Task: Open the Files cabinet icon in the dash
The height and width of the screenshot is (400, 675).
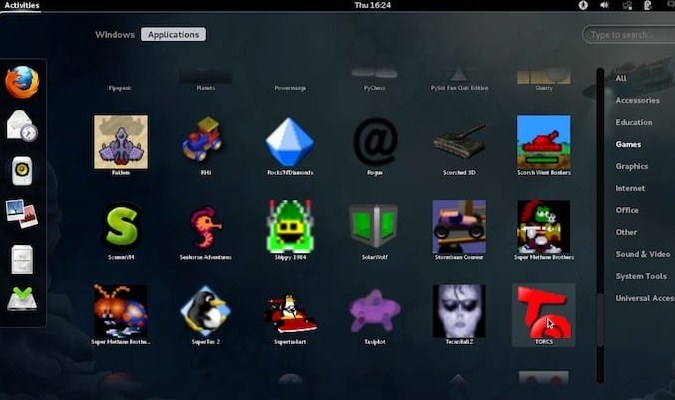Action: tap(22, 259)
